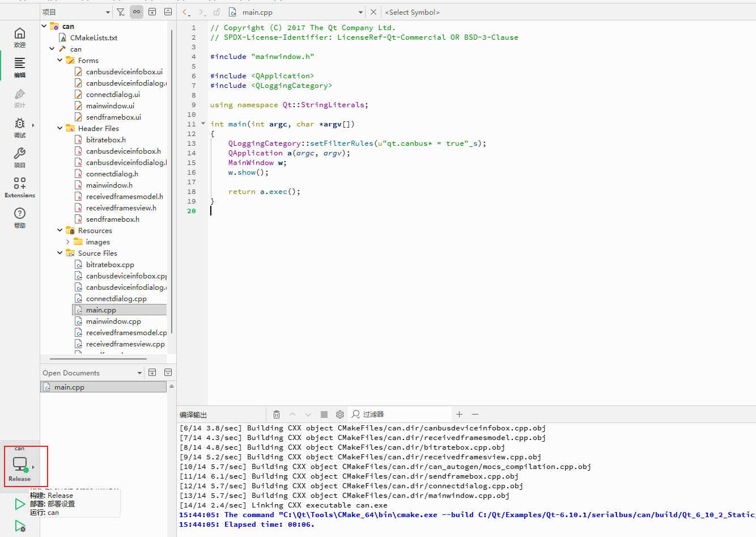This screenshot has width=756, height=537.
Task: Close the Open Documents panel
Action: click(168, 373)
